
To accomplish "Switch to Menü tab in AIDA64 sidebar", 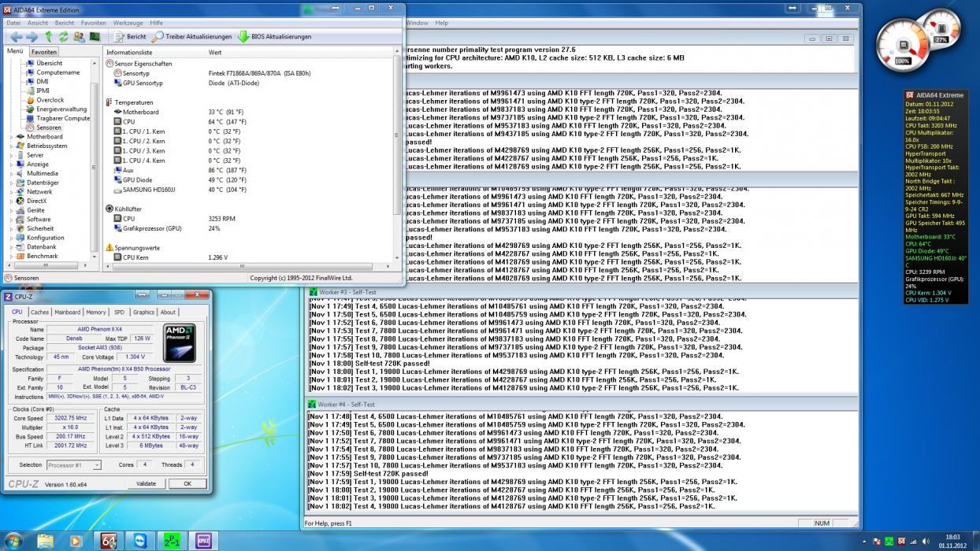I will 15,51.
